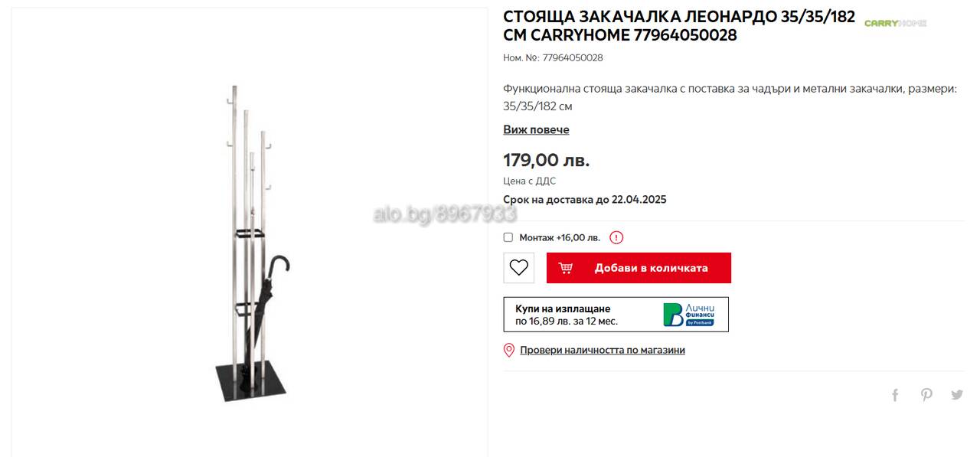The image size is (980, 457).
Task: Add the product to wishlist with heart icon
Action: coord(518,268)
